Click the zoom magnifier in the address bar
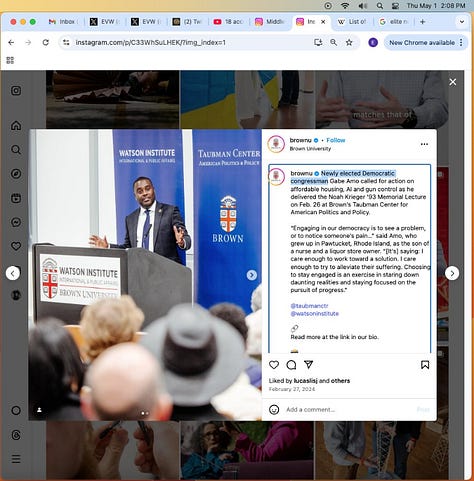The image size is (474, 481). click(333, 42)
